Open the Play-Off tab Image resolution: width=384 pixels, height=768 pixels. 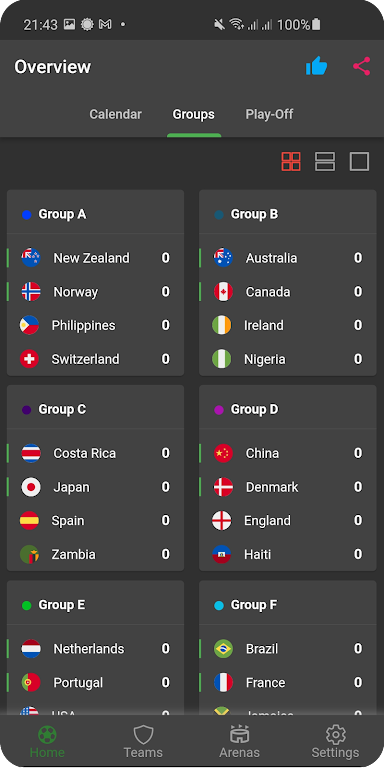click(x=269, y=114)
